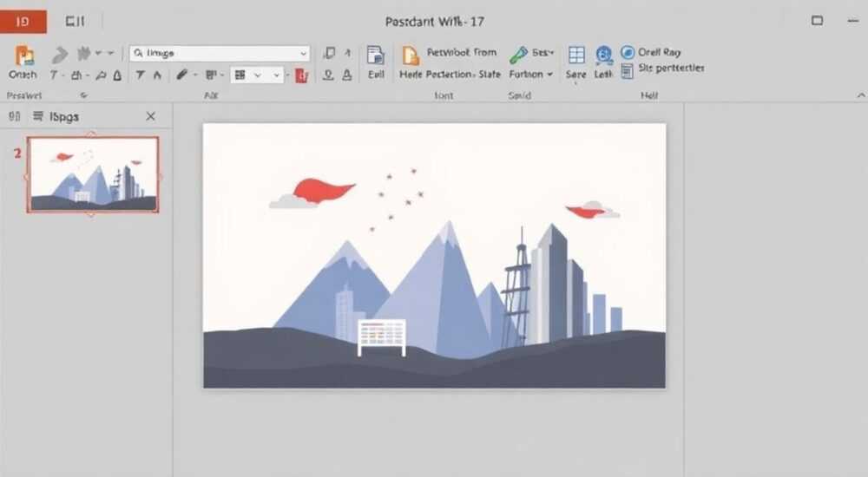Click the list lines icon beside Ibpgs
The image size is (868, 477).
point(38,116)
